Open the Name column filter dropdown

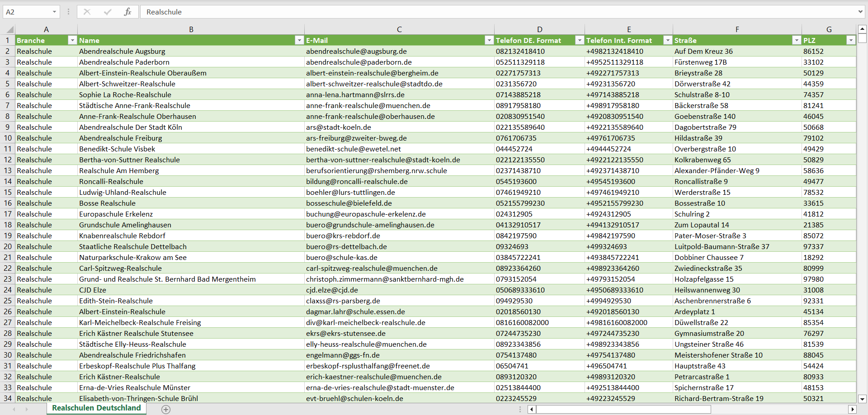click(299, 40)
